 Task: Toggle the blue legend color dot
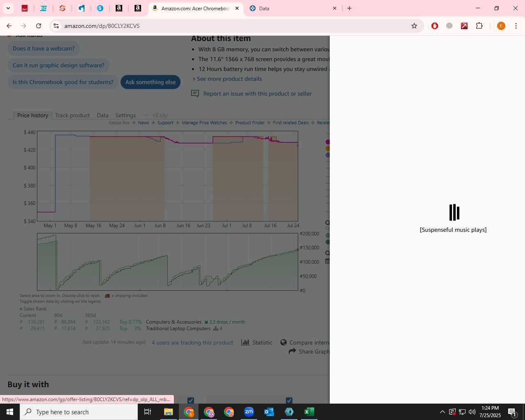coord(328,155)
